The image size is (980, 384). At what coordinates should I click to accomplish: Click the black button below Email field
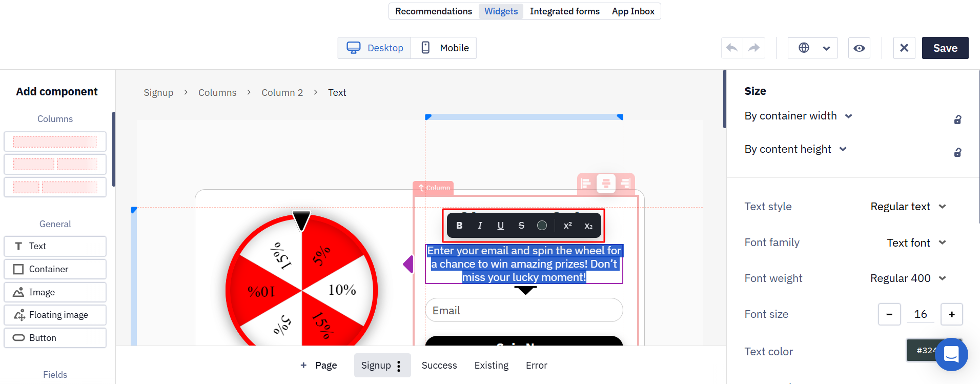click(x=524, y=341)
